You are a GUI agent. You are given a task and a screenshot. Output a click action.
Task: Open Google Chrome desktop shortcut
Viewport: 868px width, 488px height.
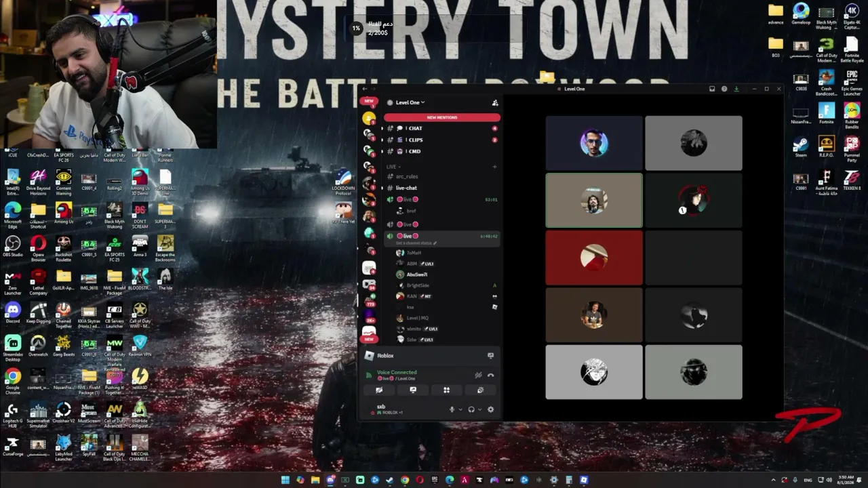pos(13,382)
